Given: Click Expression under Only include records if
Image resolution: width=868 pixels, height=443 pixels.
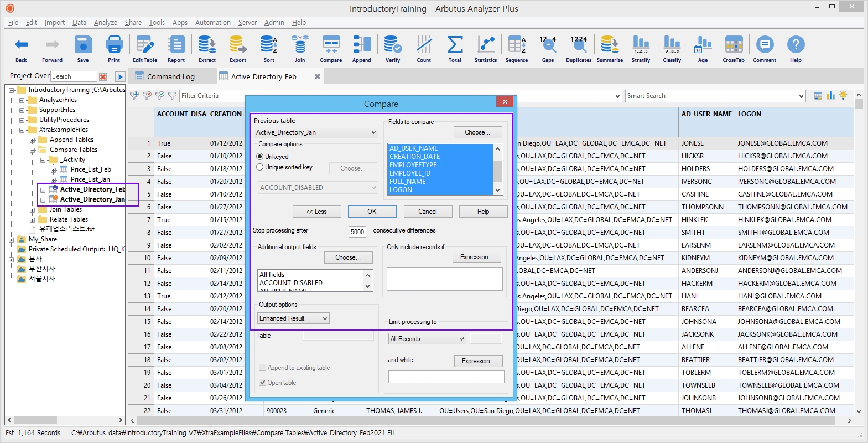Looking at the screenshot, I should tap(477, 257).
